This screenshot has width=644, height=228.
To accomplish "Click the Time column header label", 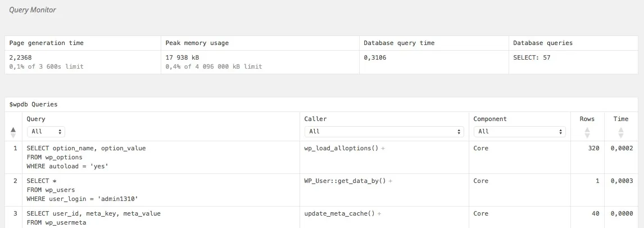I will click(x=621, y=119).
